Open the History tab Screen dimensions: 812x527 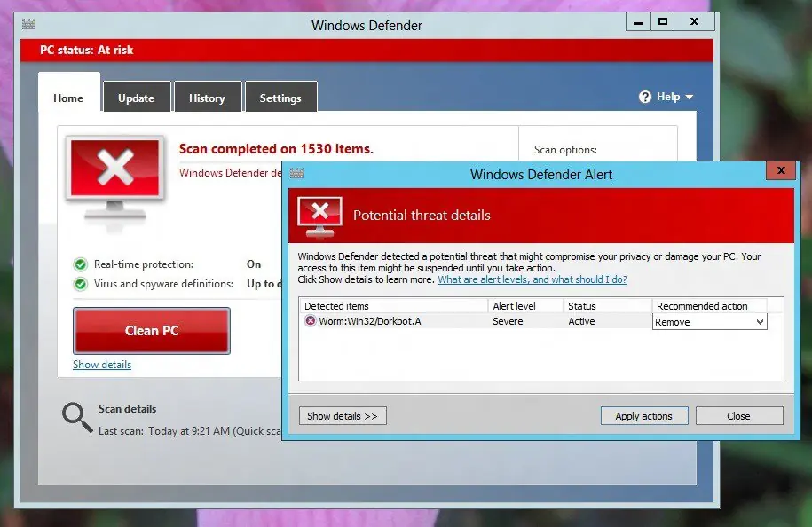[x=208, y=97]
